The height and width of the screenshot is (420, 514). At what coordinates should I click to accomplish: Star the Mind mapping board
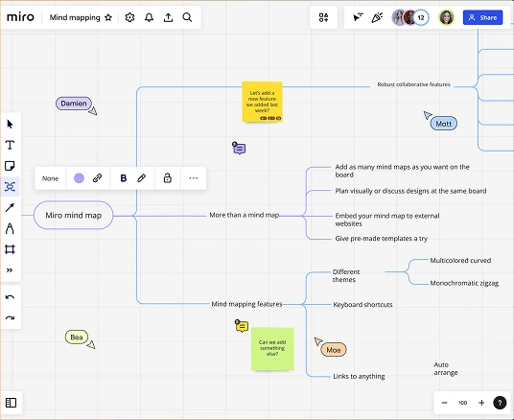pos(108,17)
